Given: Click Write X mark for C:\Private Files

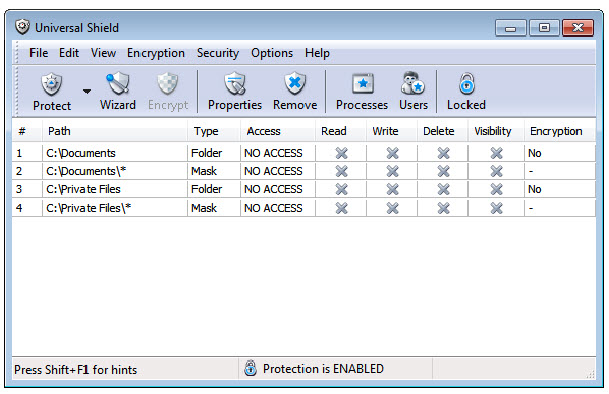Looking at the screenshot, I should tap(392, 189).
